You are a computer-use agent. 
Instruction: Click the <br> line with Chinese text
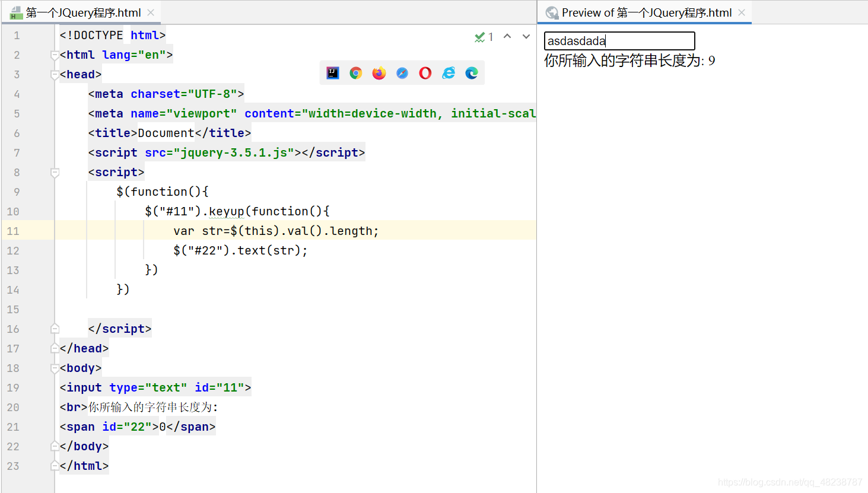click(139, 408)
